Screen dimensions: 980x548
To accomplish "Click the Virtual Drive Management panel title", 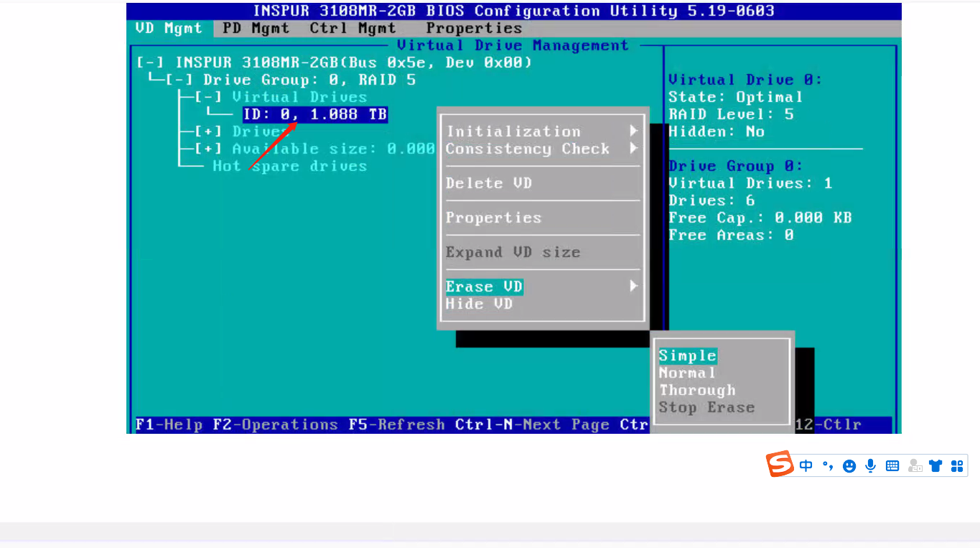I will [513, 45].
